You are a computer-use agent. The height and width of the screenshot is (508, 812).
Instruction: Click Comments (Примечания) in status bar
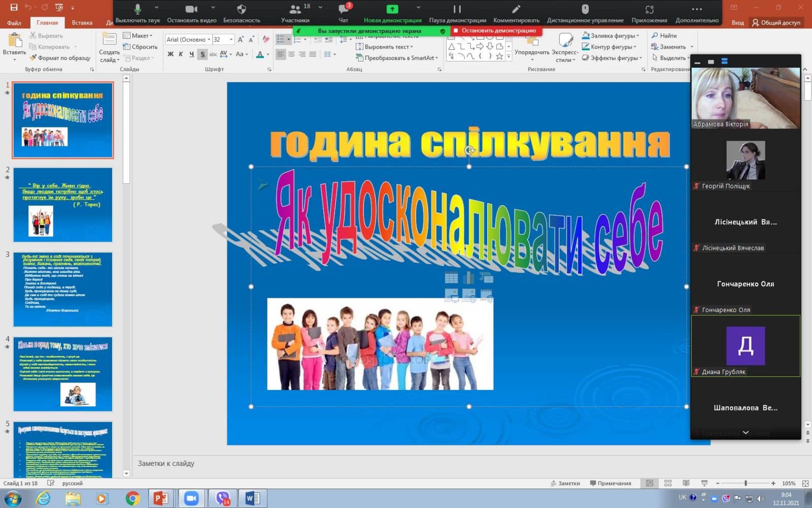pyautogui.click(x=611, y=483)
